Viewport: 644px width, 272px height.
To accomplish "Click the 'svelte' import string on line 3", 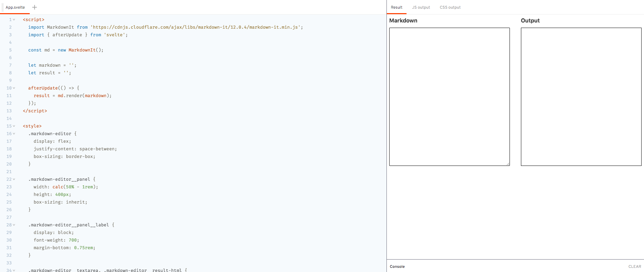I will click(114, 35).
